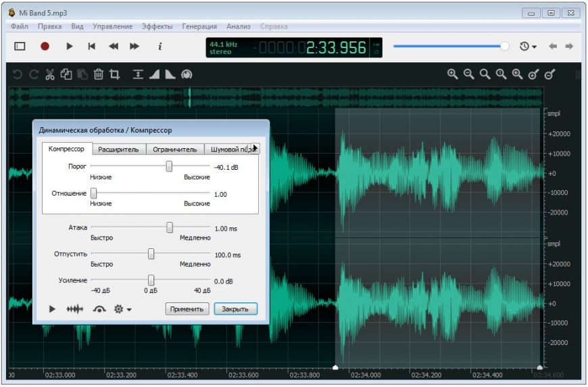Screen dimensions: 588x387
Task: Toggle bypass eye icon in the compressor dialog
Action: (x=99, y=309)
